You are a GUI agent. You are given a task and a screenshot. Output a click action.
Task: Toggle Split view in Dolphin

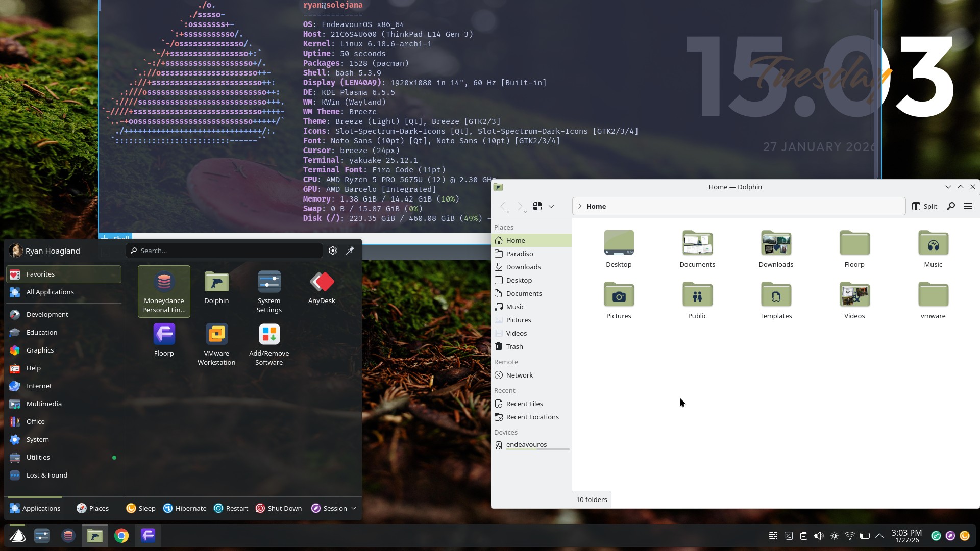click(925, 206)
